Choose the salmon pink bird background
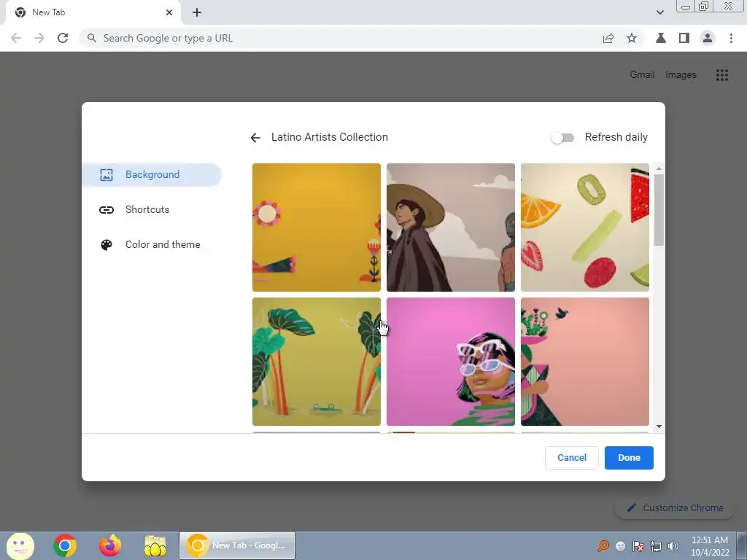747x560 pixels. point(584,362)
